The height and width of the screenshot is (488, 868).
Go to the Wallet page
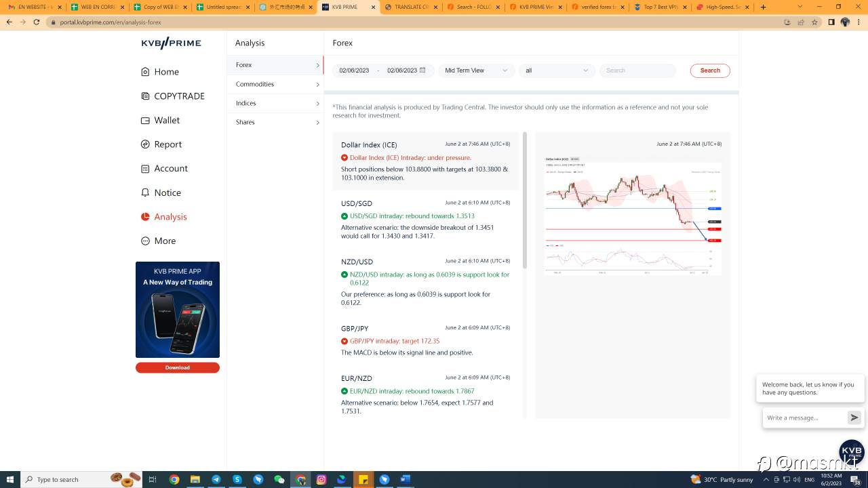[x=160, y=120]
